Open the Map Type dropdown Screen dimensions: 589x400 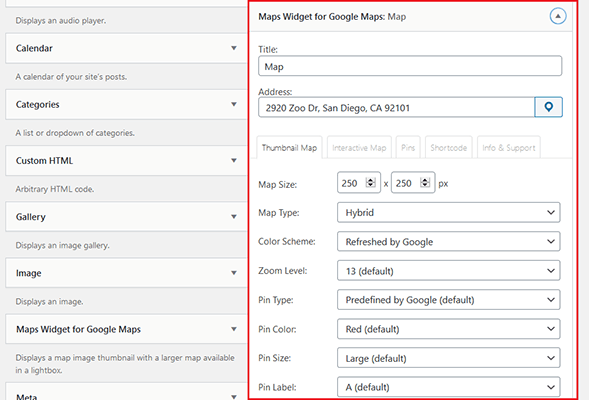pyautogui.click(x=449, y=213)
